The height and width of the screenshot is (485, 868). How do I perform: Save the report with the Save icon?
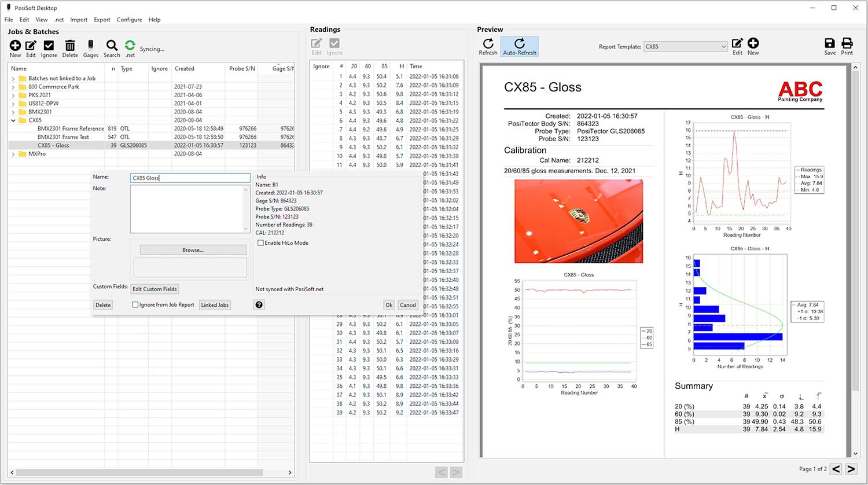pyautogui.click(x=829, y=46)
